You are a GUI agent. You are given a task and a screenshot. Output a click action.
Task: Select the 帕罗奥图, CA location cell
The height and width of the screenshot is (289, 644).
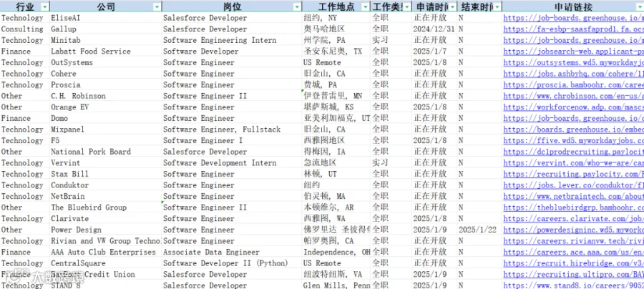[x=336, y=240]
